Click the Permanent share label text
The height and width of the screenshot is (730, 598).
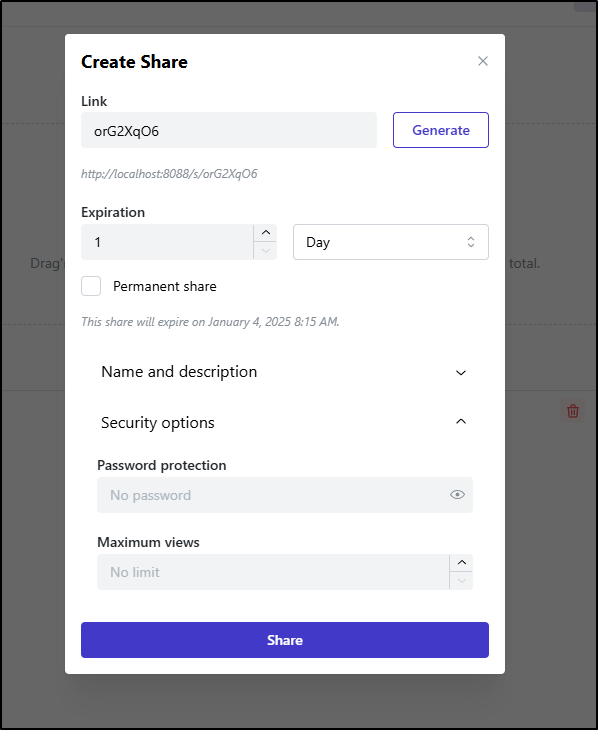[x=165, y=286]
